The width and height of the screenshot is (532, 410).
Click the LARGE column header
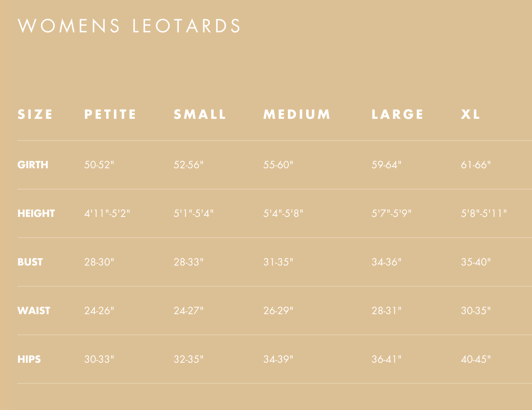[397, 114]
